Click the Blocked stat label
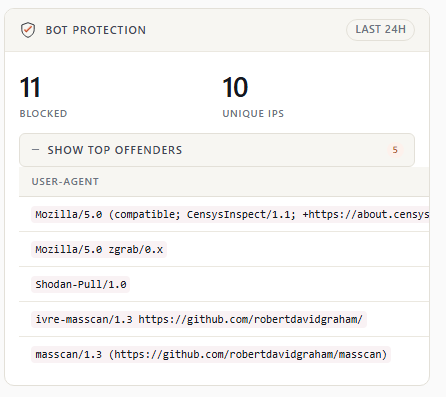446x397 pixels. (43, 114)
